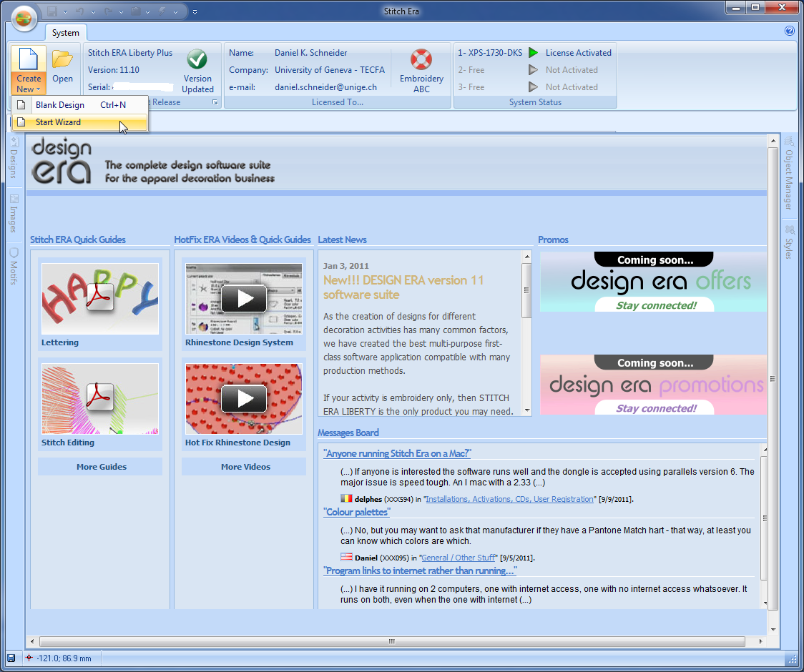Open Customize Quick Access Toolbar dropdown
The width and height of the screenshot is (804, 672).
click(x=195, y=11)
